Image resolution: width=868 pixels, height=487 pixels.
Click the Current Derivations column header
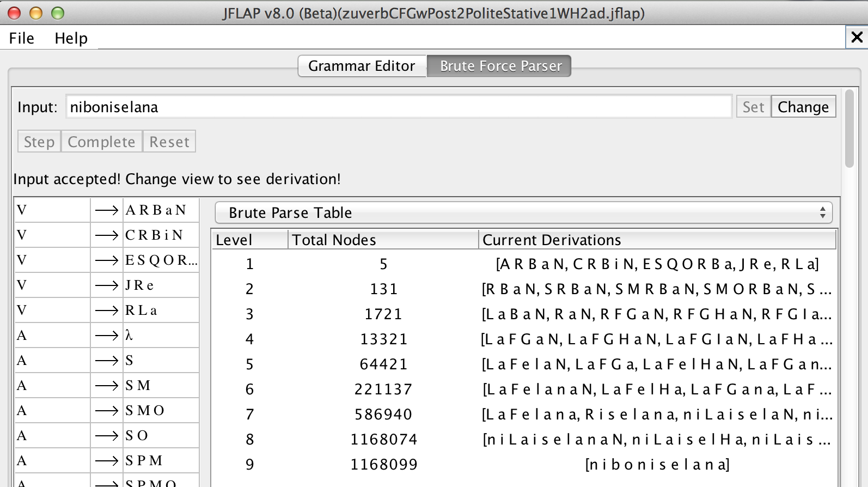657,240
